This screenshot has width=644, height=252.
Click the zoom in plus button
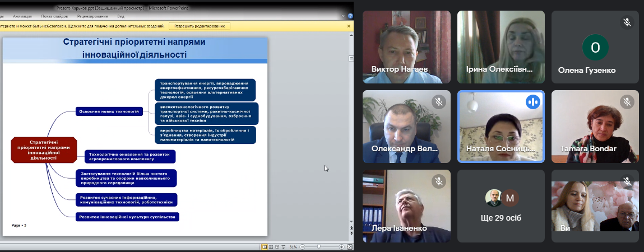click(x=342, y=247)
